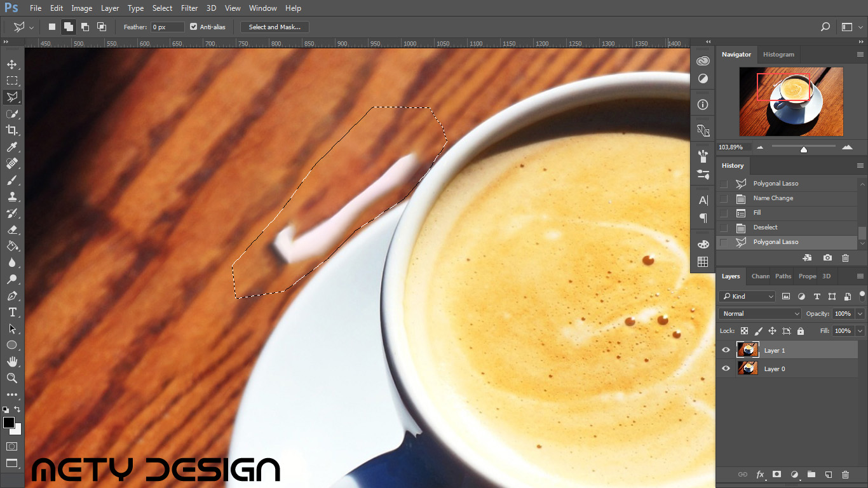Open the tool preset picker arrow
The image size is (868, 488).
point(31,27)
